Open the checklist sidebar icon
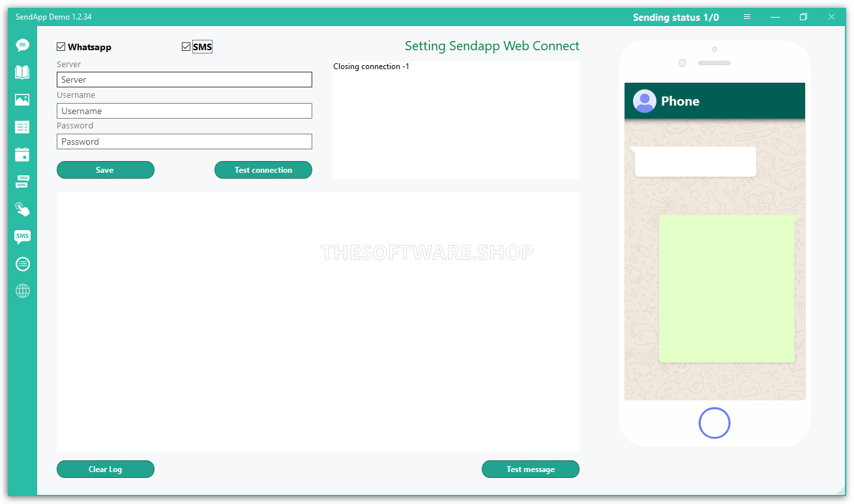 click(x=22, y=127)
